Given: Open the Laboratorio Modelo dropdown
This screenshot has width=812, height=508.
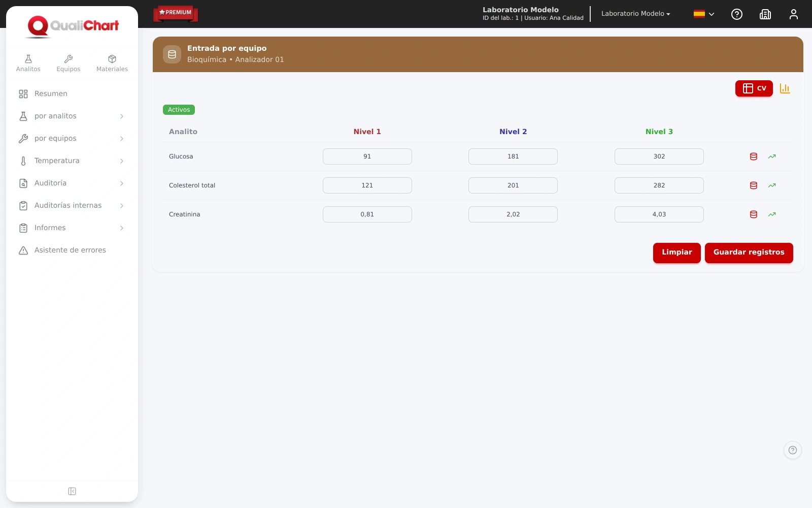Looking at the screenshot, I should click(635, 14).
